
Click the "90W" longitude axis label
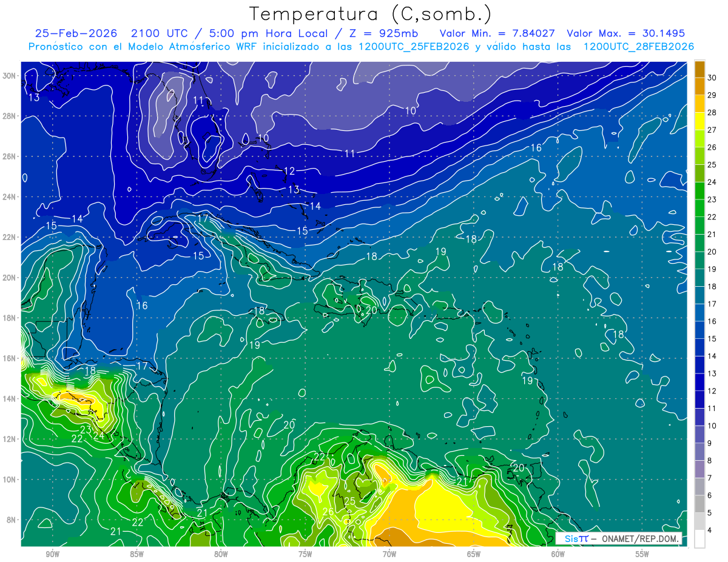pos(52,554)
